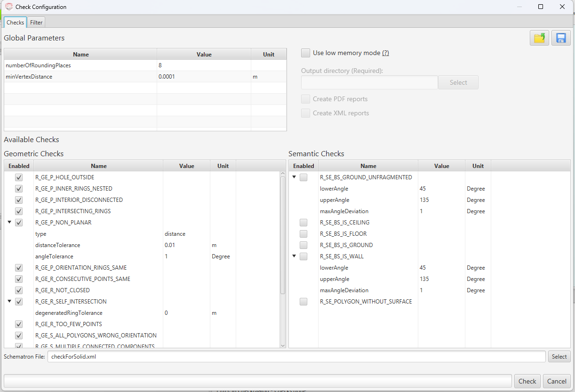The image size is (575, 392).
Task: Uncheck R_GE_P_INTERIOR_DISCONNECTED
Action: point(19,200)
